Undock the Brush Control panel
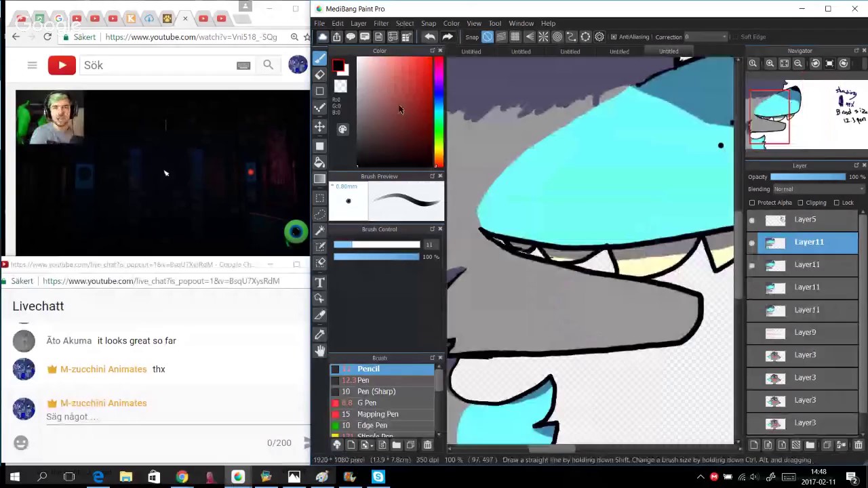 pos(432,229)
